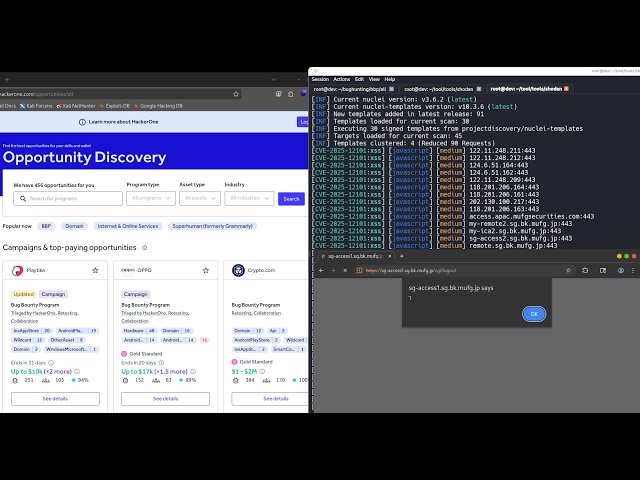This screenshot has height=480, width=640.
Task: Focus the Search for programs field
Action: [x=68, y=198]
